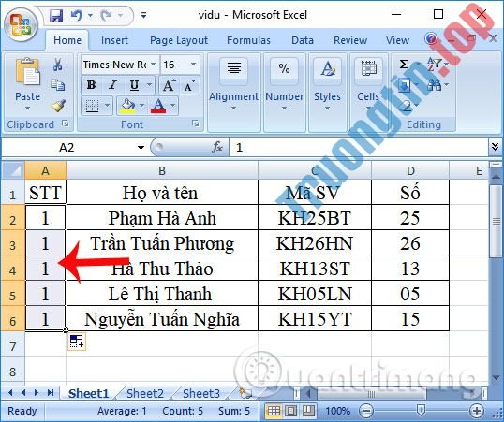Insert a new worksheet tab
Image resolution: width=504 pixels, height=422 pixels.
coord(245,393)
